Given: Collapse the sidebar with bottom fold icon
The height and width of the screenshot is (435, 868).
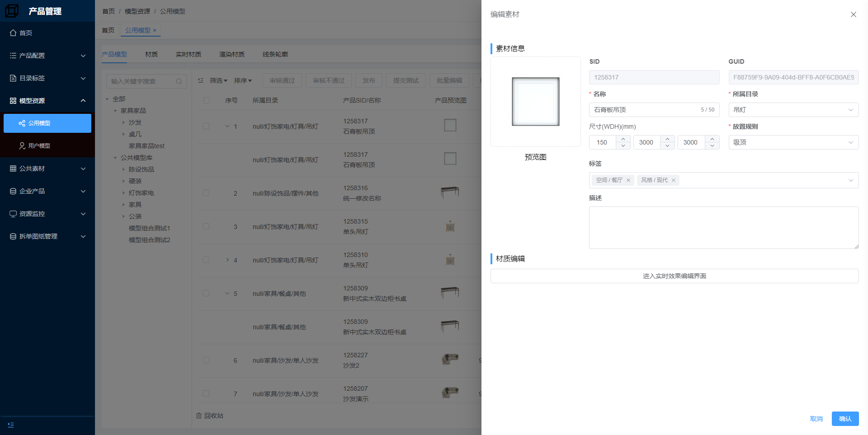Looking at the screenshot, I should tap(11, 425).
